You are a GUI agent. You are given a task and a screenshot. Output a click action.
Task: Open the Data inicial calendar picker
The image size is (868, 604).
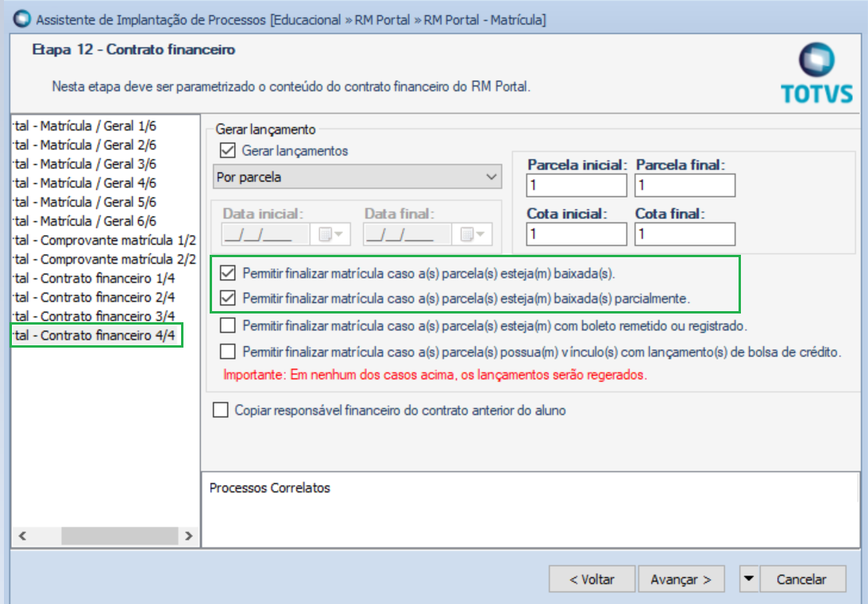click(330, 234)
